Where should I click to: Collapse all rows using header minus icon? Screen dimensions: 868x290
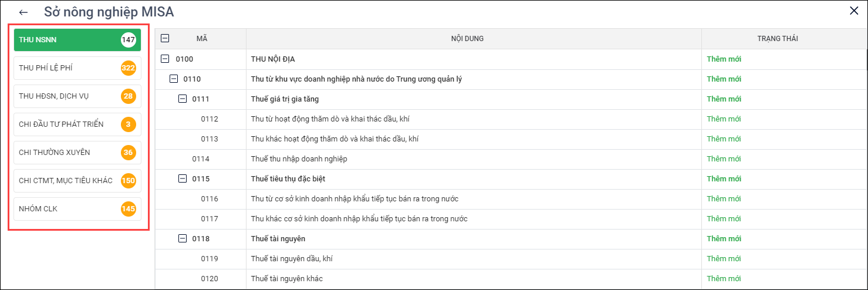click(x=165, y=38)
